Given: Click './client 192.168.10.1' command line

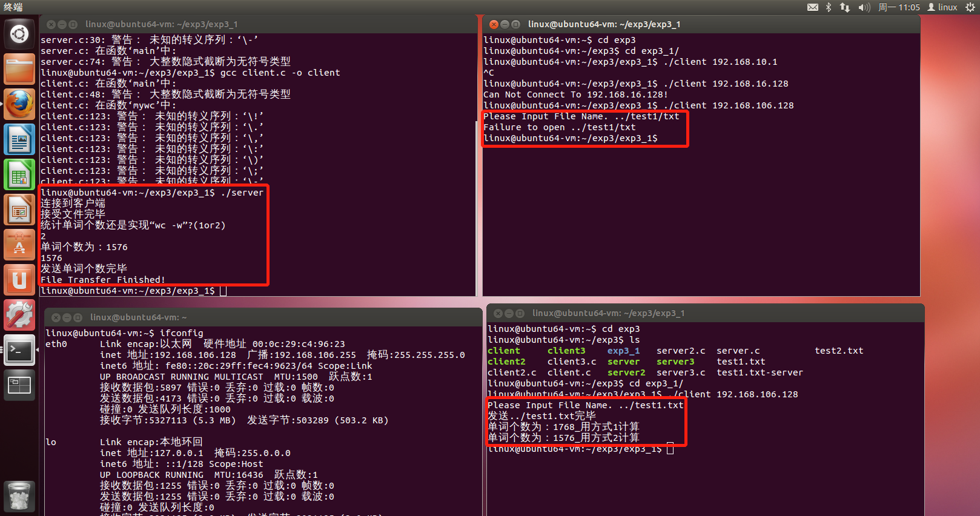Looking at the screenshot, I should point(720,62).
